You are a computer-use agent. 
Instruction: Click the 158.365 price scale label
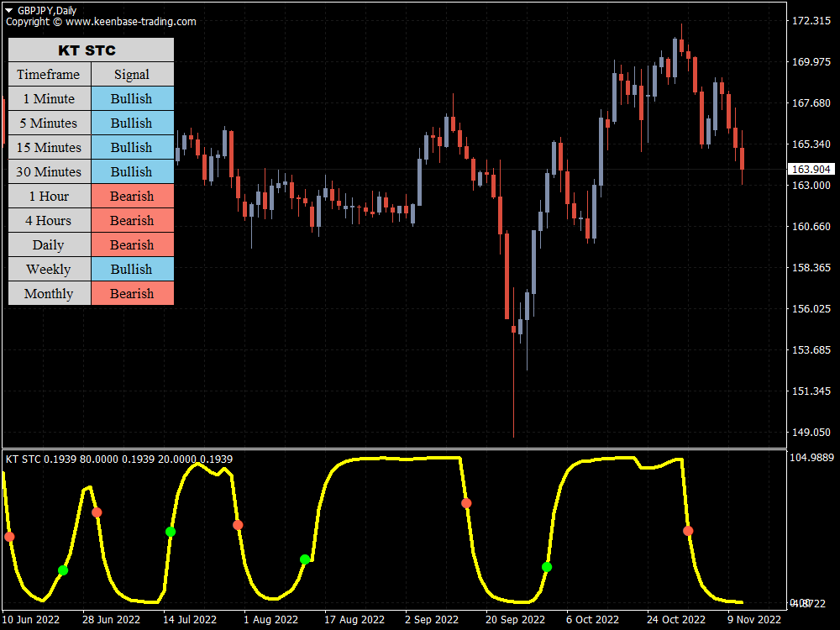811,267
